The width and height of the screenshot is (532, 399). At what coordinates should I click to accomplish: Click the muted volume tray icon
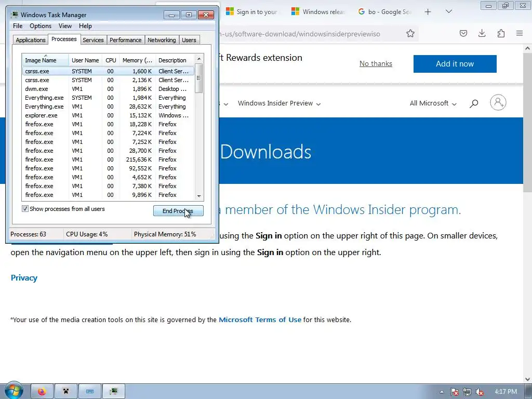coord(480,392)
